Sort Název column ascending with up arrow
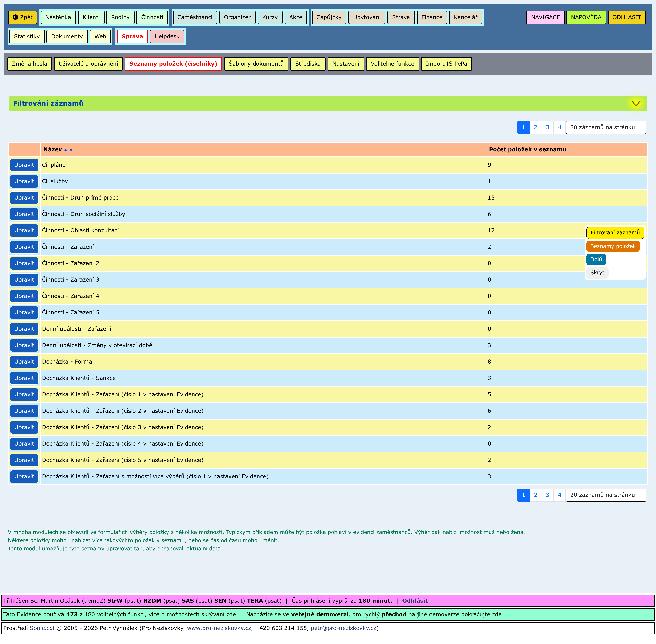This screenshot has width=656, height=644. 66,150
